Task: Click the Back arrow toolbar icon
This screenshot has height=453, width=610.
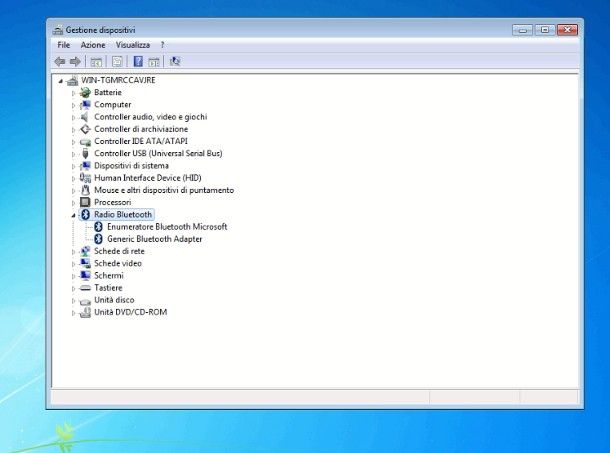Action: point(60,61)
